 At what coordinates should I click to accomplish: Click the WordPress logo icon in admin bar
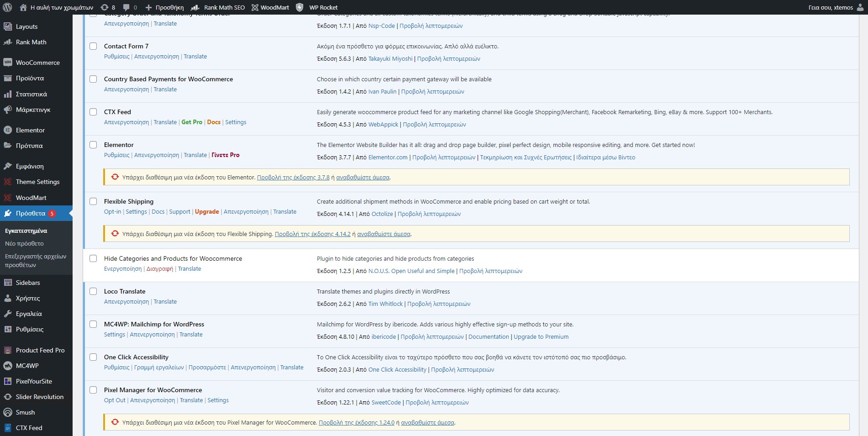pos(7,7)
